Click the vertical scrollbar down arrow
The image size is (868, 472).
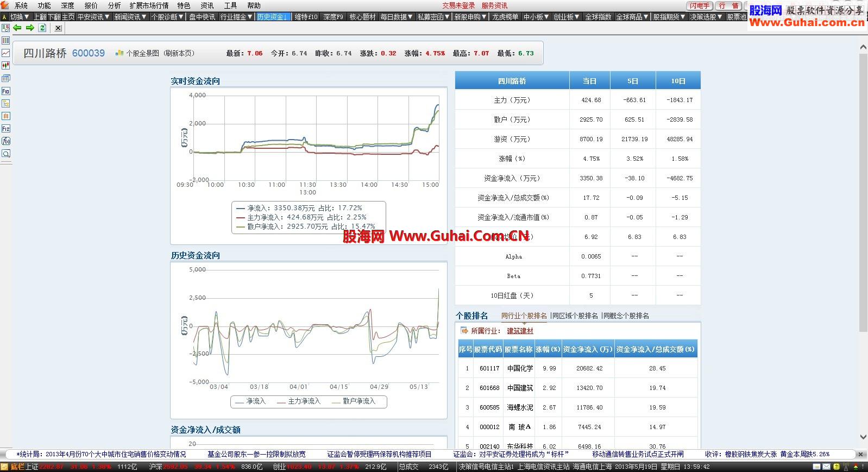click(863, 437)
